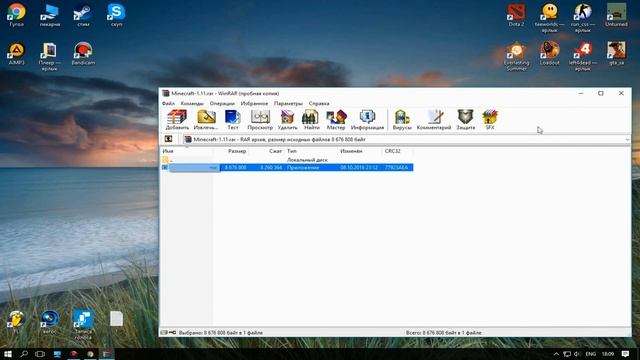Select the gta_sa desktop shortcut
The height and width of the screenshot is (360, 640).
tap(616, 53)
